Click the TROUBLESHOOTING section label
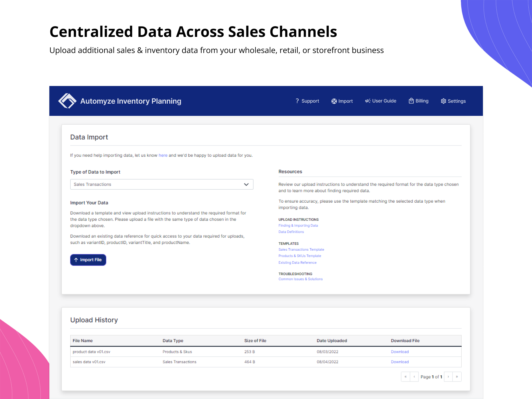The height and width of the screenshot is (399, 532). coord(295,274)
